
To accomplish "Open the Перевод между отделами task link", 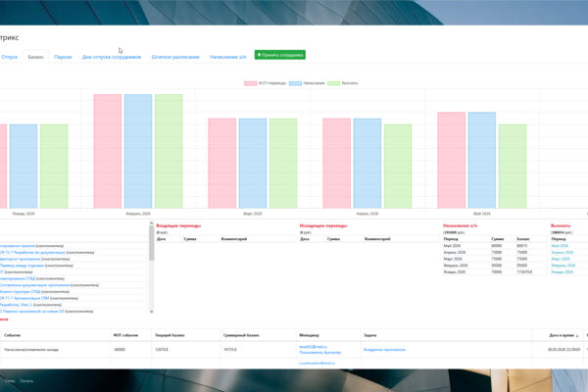I will (22, 266).
